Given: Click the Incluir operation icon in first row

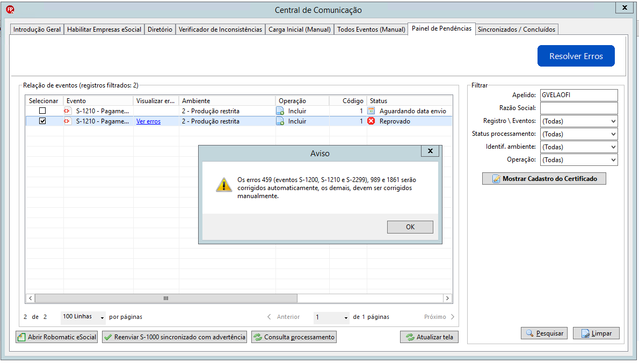Looking at the screenshot, I should [x=280, y=111].
